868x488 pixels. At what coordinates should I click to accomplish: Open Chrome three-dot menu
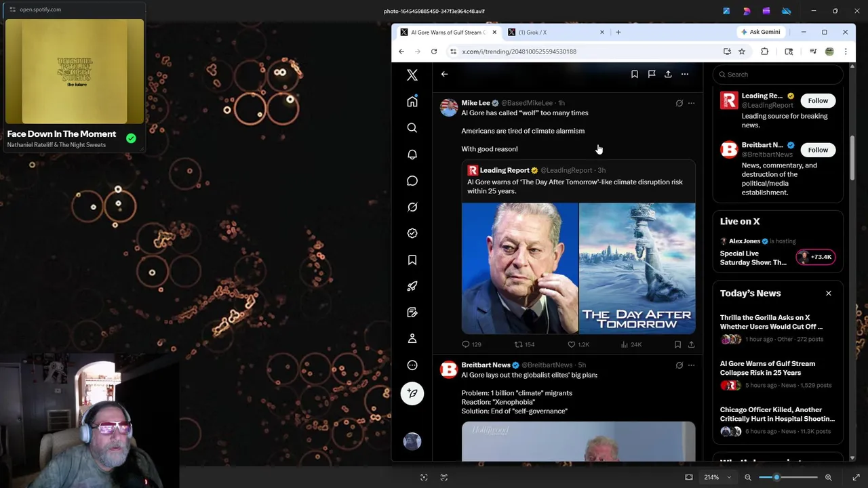[x=846, y=52]
